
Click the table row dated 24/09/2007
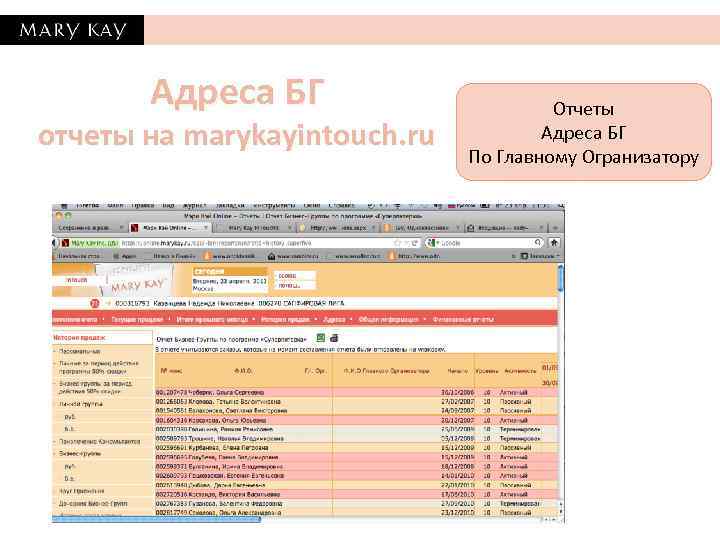click(x=356, y=411)
